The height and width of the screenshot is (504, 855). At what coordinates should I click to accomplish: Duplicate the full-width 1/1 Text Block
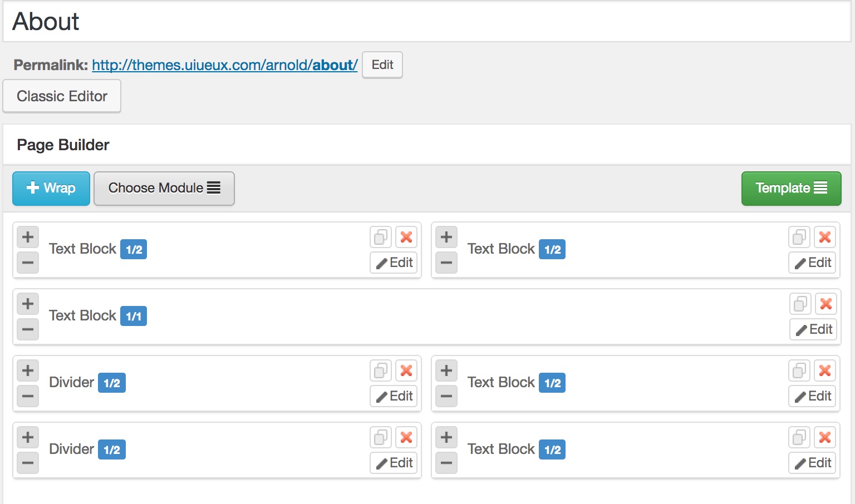(x=800, y=304)
